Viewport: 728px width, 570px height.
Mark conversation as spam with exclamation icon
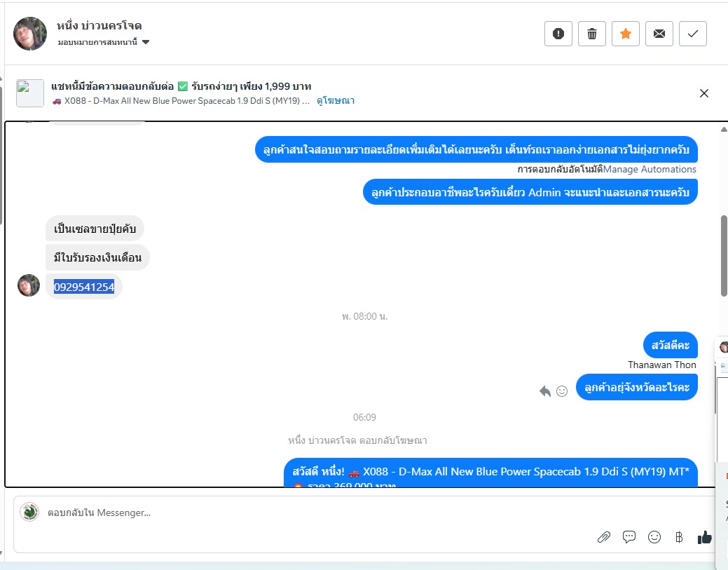pos(558,34)
